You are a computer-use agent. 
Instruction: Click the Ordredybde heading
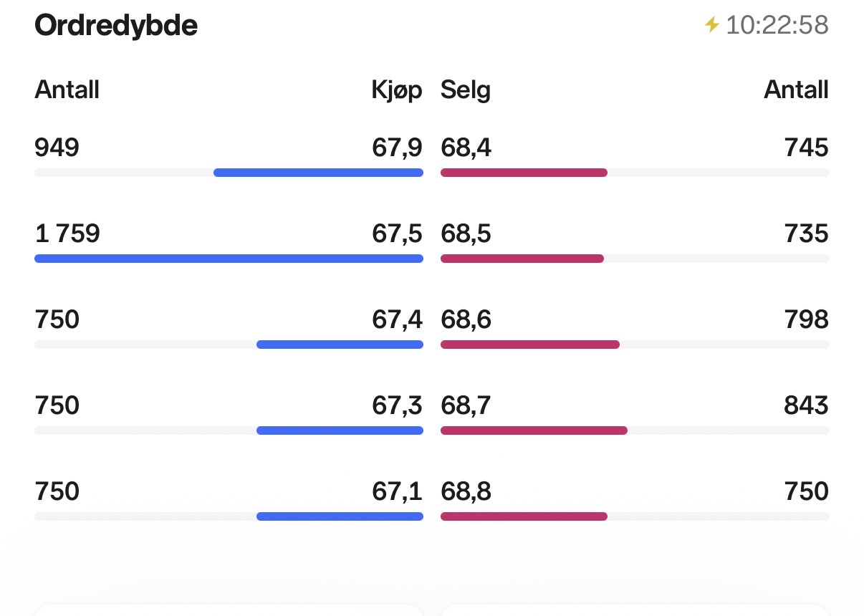point(116,26)
